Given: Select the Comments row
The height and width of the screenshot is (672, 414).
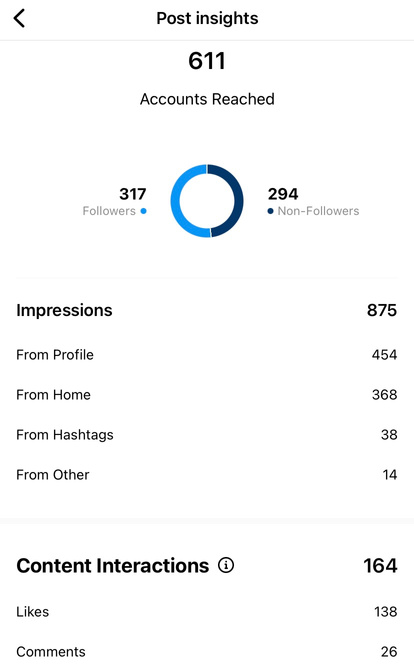Looking at the screenshot, I should [x=207, y=652].
